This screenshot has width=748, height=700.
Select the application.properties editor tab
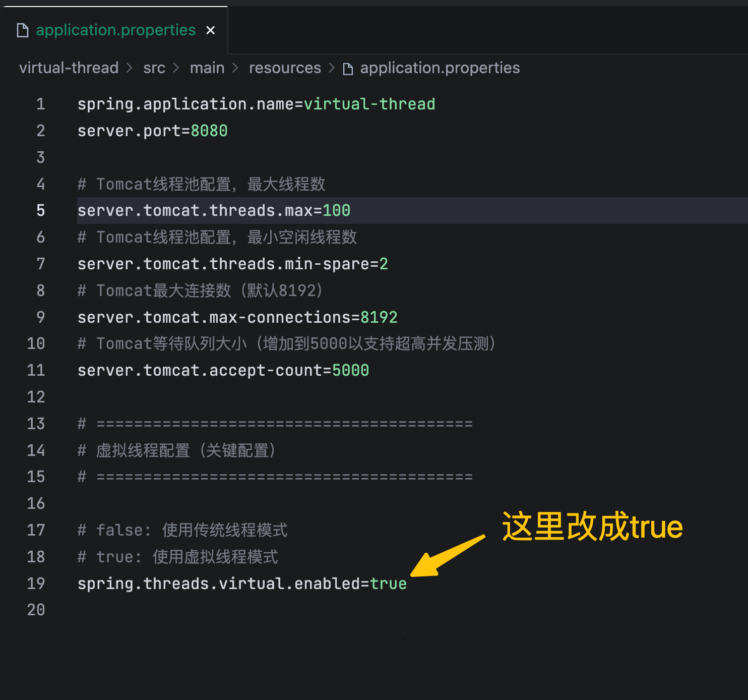coord(115,30)
